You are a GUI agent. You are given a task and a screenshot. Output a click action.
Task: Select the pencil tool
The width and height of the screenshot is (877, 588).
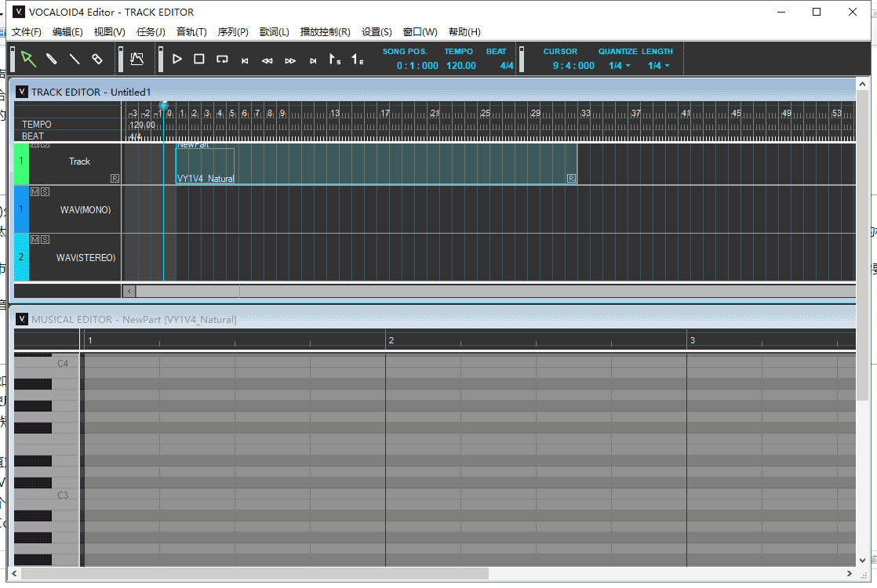pyautogui.click(x=51, y=59)
